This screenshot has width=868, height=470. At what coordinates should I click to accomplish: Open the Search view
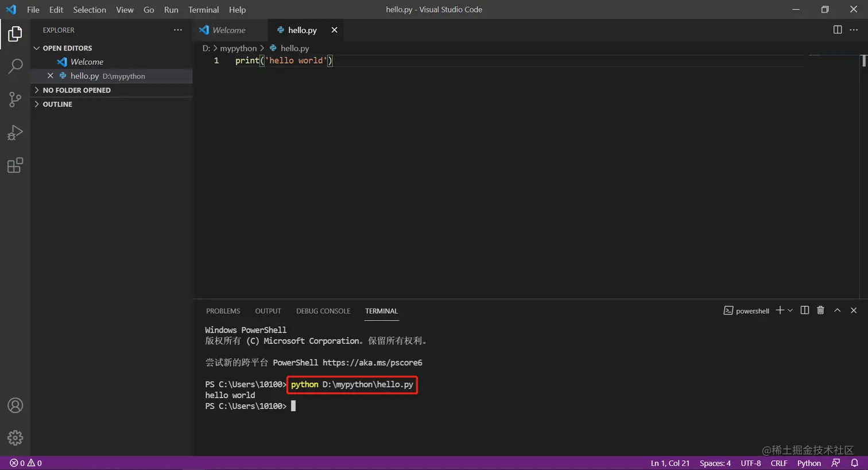(14, 66)
